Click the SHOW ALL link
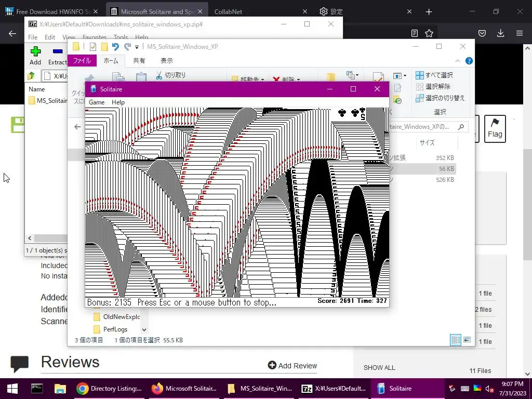Viewport: 532px width, 399px height. tap(379, 367)
